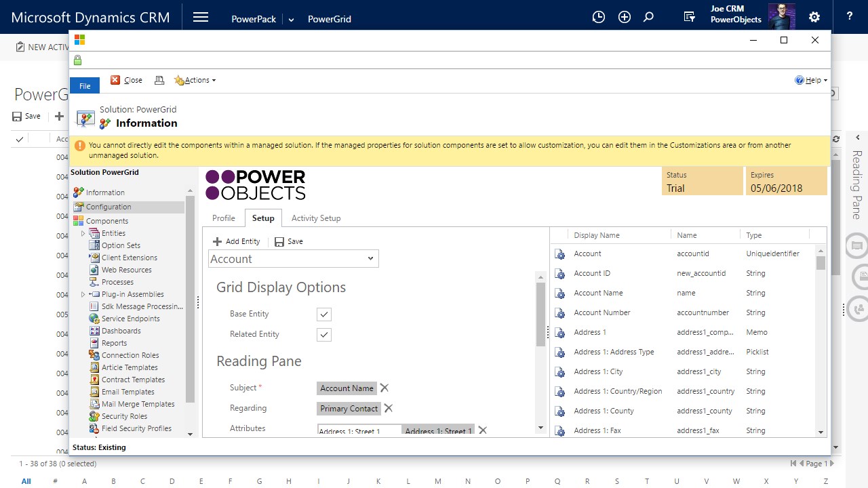Select the Address 1: City row icon
The width and height of the screenshot is (868, 488).
(x=560, y=372)
